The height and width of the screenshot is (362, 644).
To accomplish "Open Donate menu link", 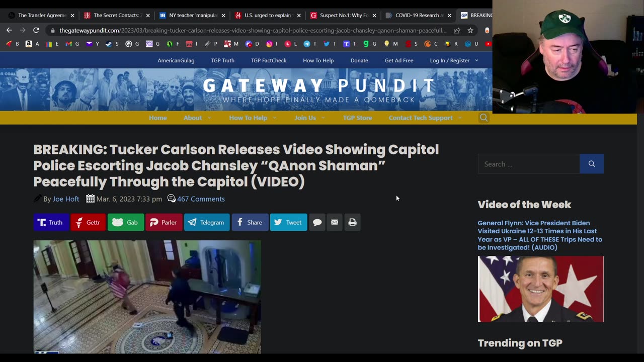I will coord(359,60).
